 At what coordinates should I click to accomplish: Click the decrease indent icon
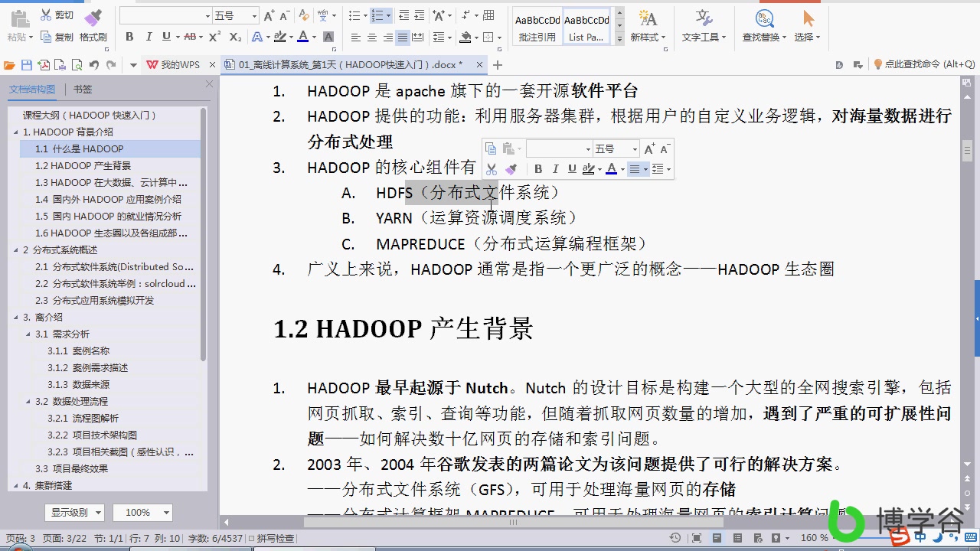pos(404,15)
